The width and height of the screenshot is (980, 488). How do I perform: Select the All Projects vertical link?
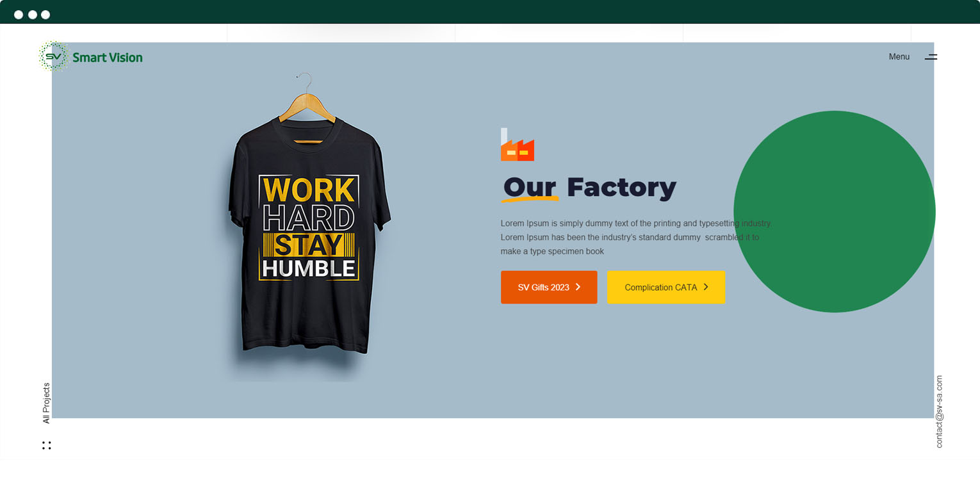click(46, 403)
